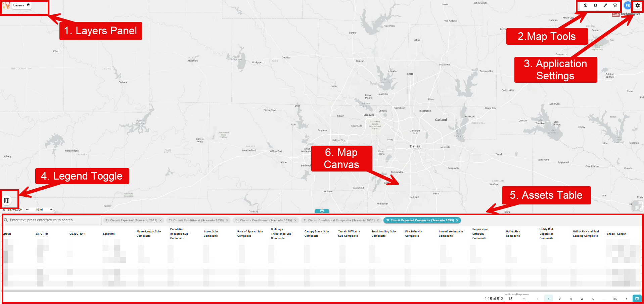Screen dimensions: 644x304
Task: Click the folded map icon in map tools
Action: tap(595, 5)
